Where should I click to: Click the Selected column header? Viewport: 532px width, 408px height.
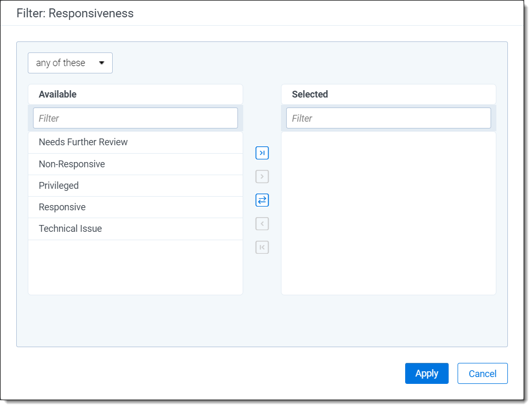[x=310, y=94]
